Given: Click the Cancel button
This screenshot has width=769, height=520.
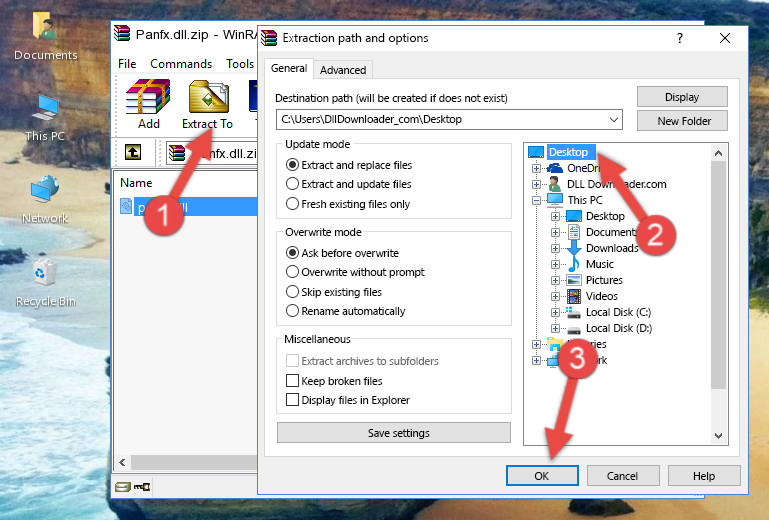Looking at the screenshot, I should [x=622, y=476].
